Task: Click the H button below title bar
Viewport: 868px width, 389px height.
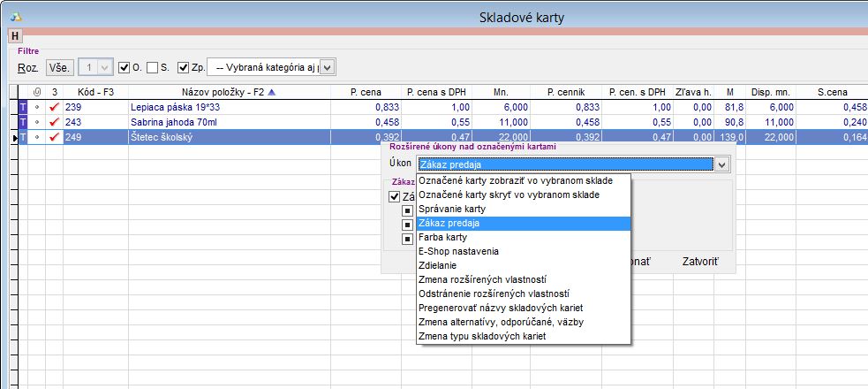Action: pos(15,35)
